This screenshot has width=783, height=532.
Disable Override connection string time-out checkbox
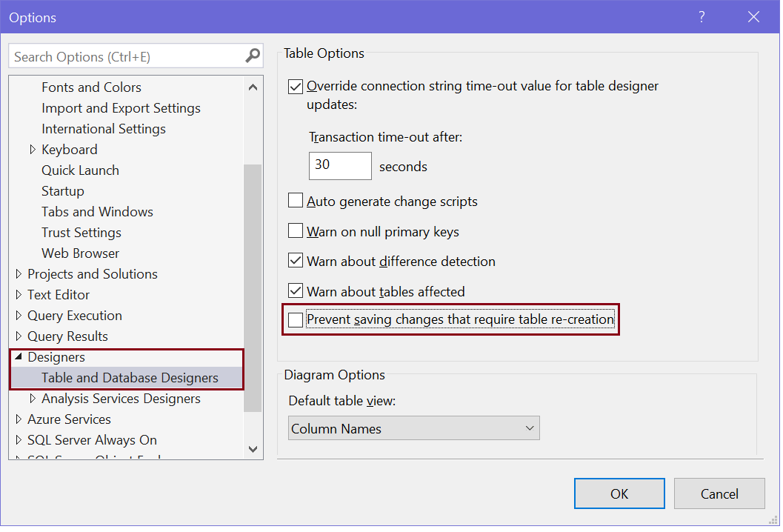(296, 87)
